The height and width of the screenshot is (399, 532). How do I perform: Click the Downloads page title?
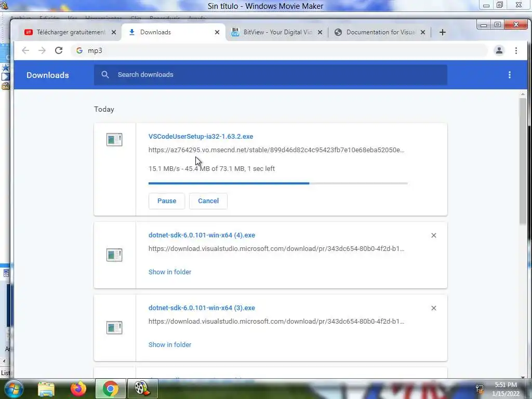pos(48,75)
